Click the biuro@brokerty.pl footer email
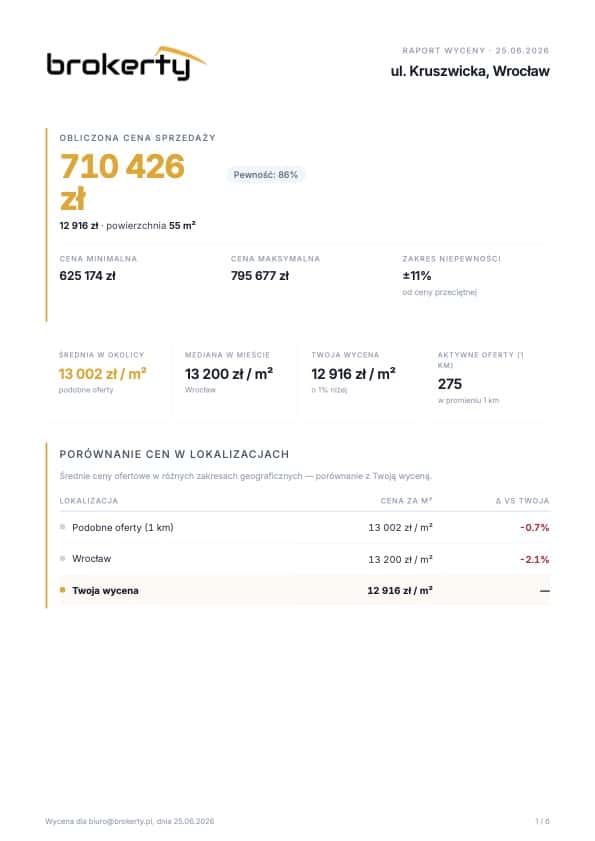 click(120, 821)
